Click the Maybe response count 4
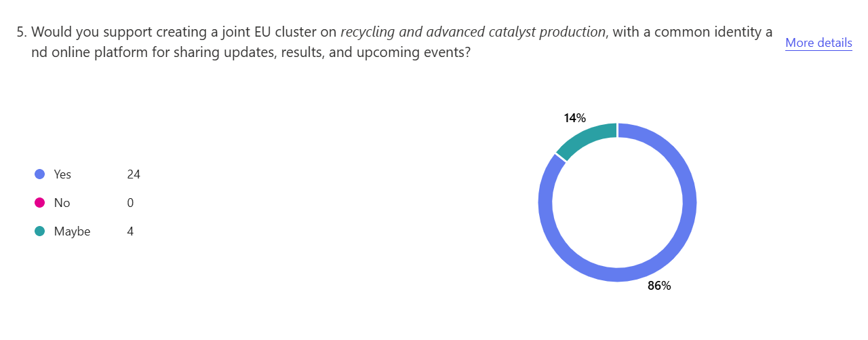This screenshot has width=868, height=340. click(130, 231)
